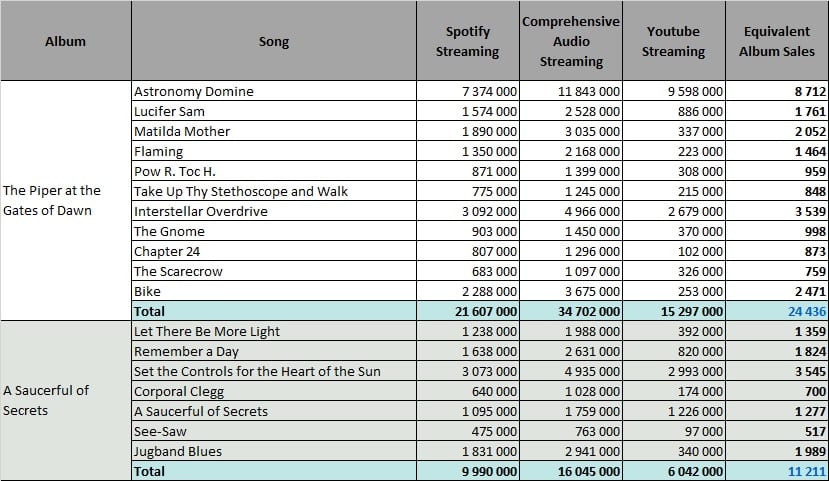Image resolution: width=829 pixels, height=481 pixels.
Task: Select the Song column header
Action: [x=274, y=41]
